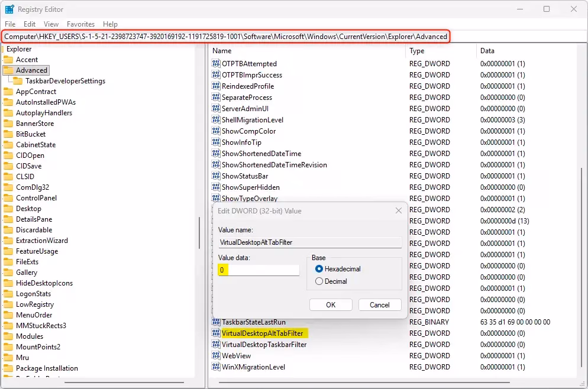Click the binary icon beside TaskbarStateLastRun
588x389 pixels.
(216, 322)
